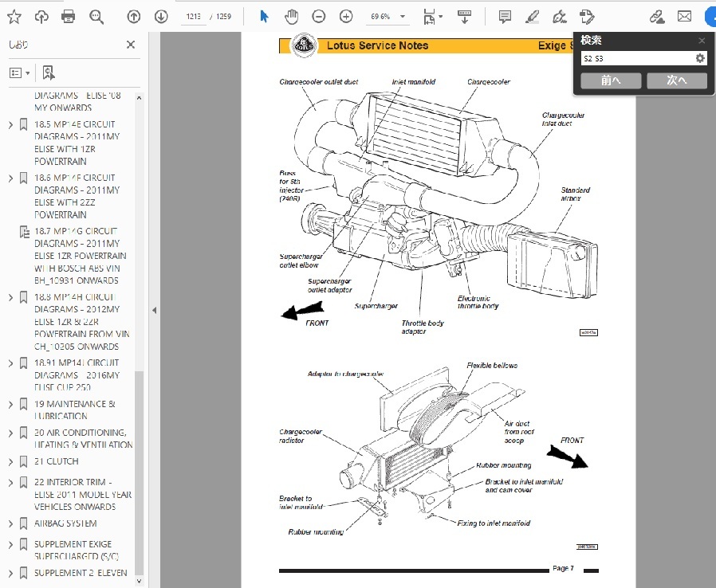Screen dimensions: 716x588
Task: Go to the next page arrow
Action: (161, 17)
